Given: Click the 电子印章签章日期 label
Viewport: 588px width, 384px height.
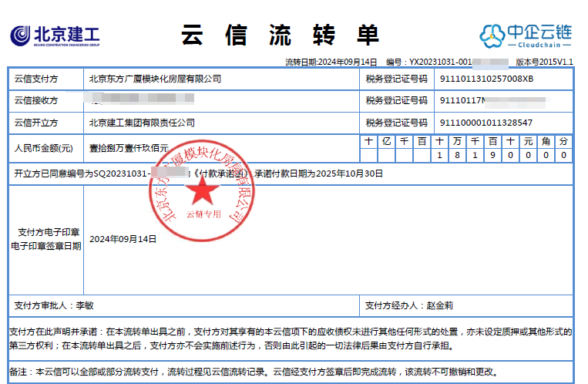Looking at the screenshot, I should 45,246.
